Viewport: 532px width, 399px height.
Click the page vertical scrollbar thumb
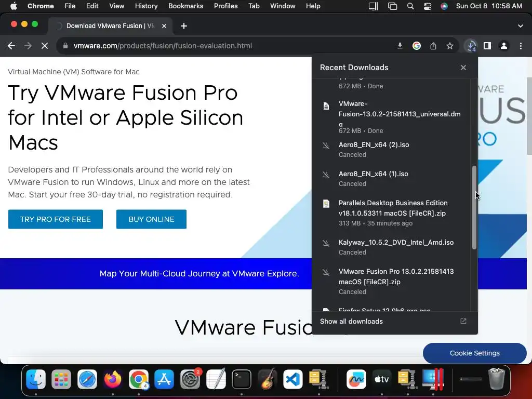(529, 116)
